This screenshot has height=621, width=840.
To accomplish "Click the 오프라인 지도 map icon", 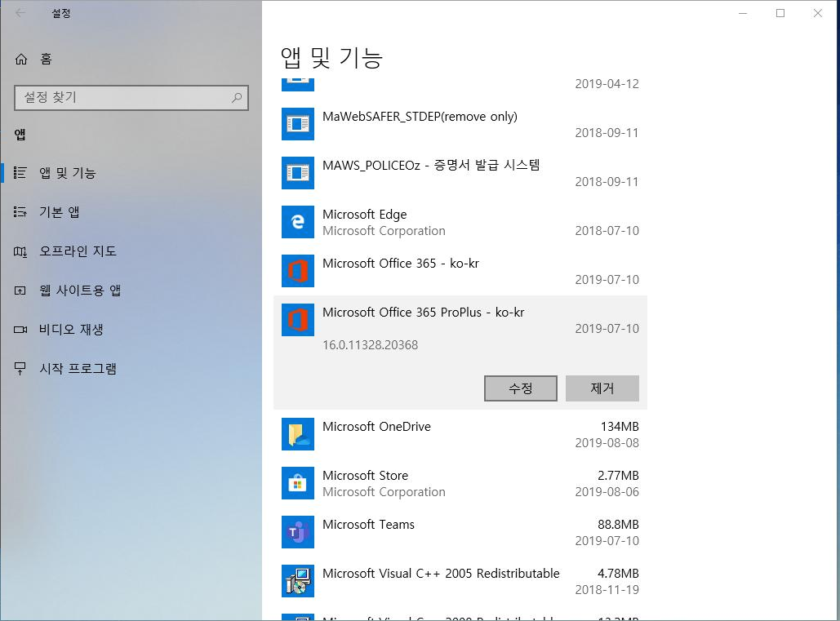I will pyautogui.click(x=20, y=251).
